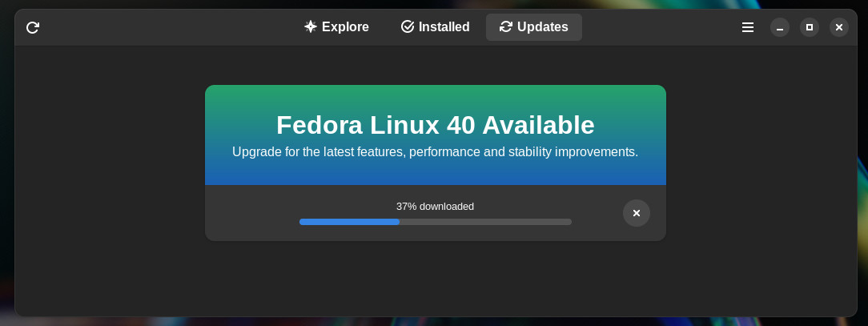The height and width of the screenshot is (326, 868).
Task: Cancel the Fedora 40 upgrade download
Action: click(636, 213)
